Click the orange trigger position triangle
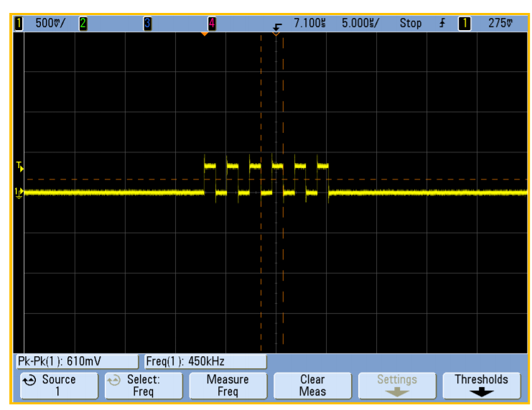 pyautogui.click(x=205, y=33)
